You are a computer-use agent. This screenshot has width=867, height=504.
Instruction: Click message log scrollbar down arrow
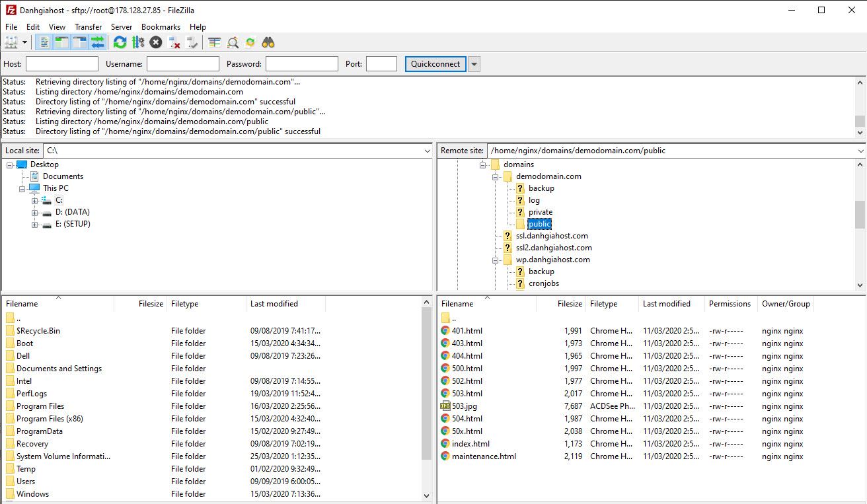click(x=860, y=132)
